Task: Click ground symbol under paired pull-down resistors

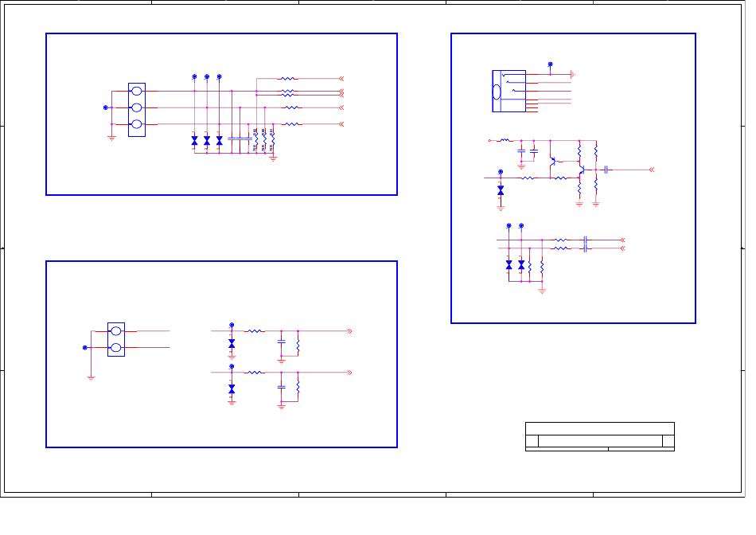Action: (542, 291)
